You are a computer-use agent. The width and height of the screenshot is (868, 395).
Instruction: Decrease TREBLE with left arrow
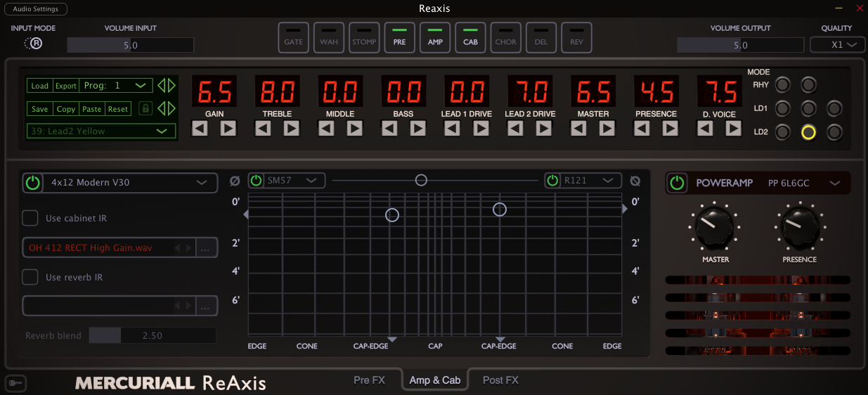click(x=263, y=129)
